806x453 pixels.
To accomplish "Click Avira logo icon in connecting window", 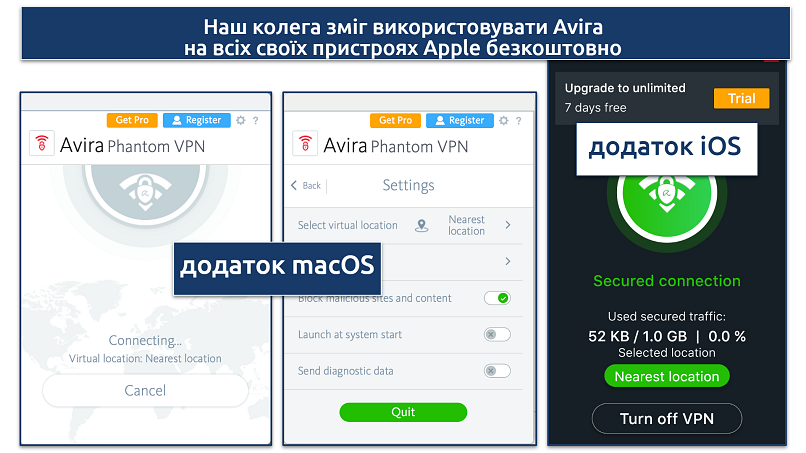I will pos(42,143).
